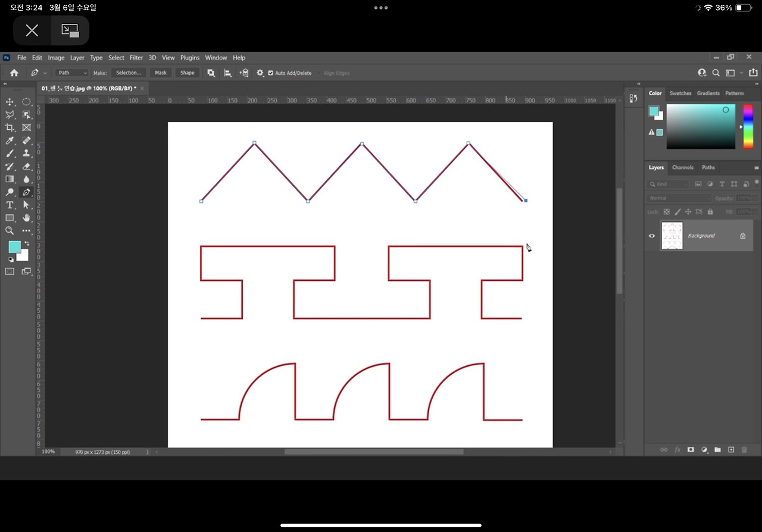Open the Filter menu
762x532 pixels.
click(136, 58)
